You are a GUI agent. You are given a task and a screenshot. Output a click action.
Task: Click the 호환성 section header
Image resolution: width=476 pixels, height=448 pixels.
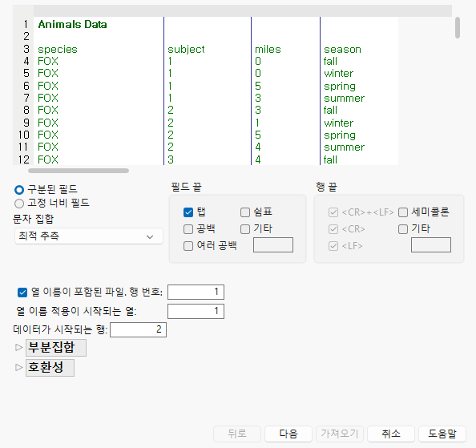click(x=50, y=368)
